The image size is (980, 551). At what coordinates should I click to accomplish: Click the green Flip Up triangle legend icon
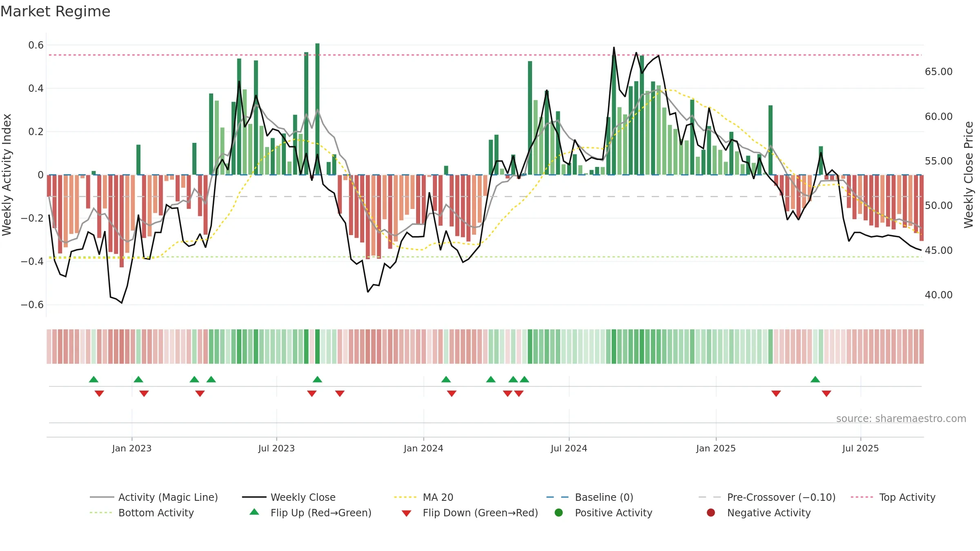(254, 512)
